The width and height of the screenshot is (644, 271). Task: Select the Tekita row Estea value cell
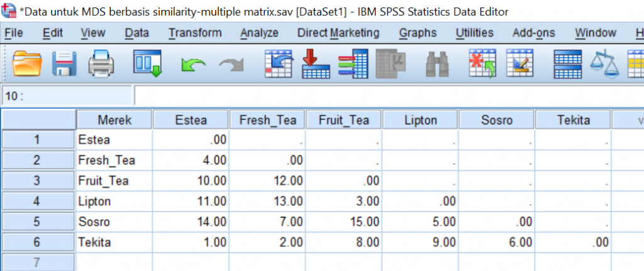pos(191,243)
